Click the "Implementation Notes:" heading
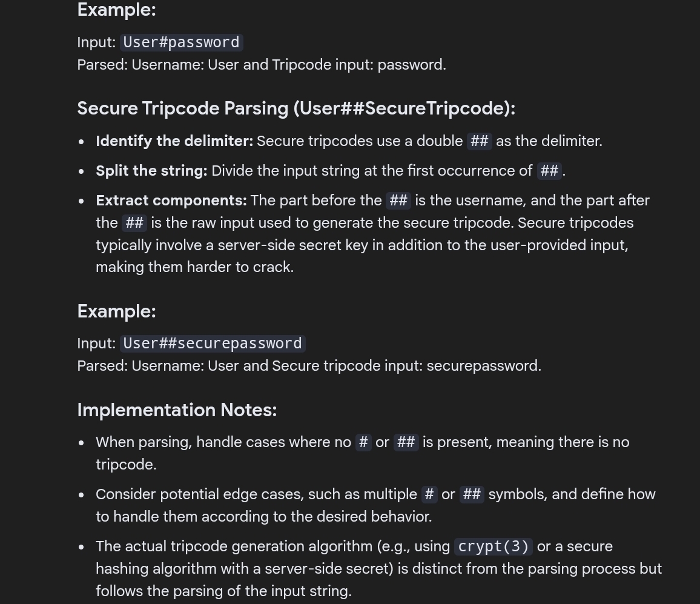This screenshot has height=604, width=700. (177, 410)
